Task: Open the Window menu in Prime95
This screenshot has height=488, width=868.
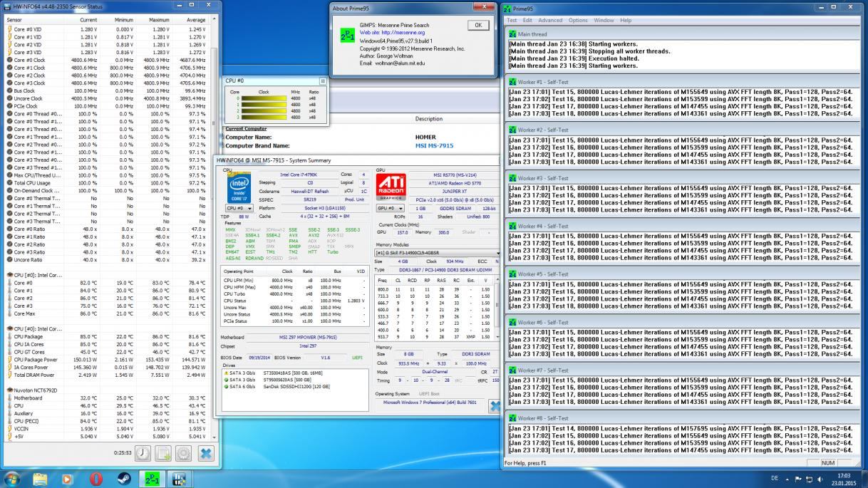Action: tap(604, 21)
